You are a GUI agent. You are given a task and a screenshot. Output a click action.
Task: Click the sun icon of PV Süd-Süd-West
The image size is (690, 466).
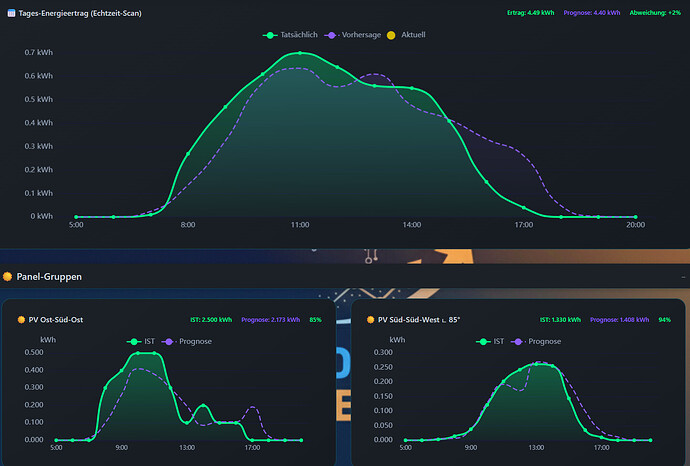(372, 320)
